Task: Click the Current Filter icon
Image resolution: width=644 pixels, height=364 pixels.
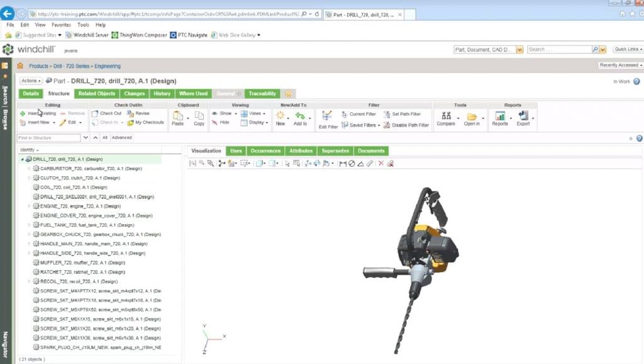Action: (x=344, y=114)
